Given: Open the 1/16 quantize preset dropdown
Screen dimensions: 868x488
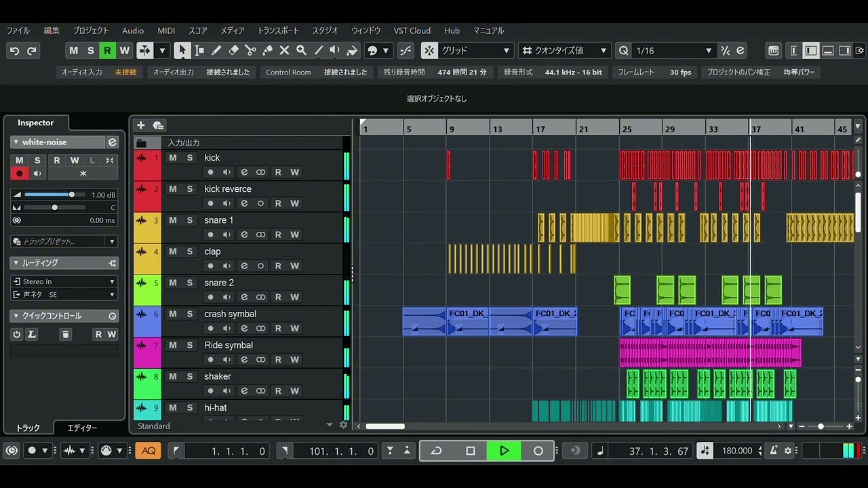Looking at the screenshot, I should tap(674, 51).
